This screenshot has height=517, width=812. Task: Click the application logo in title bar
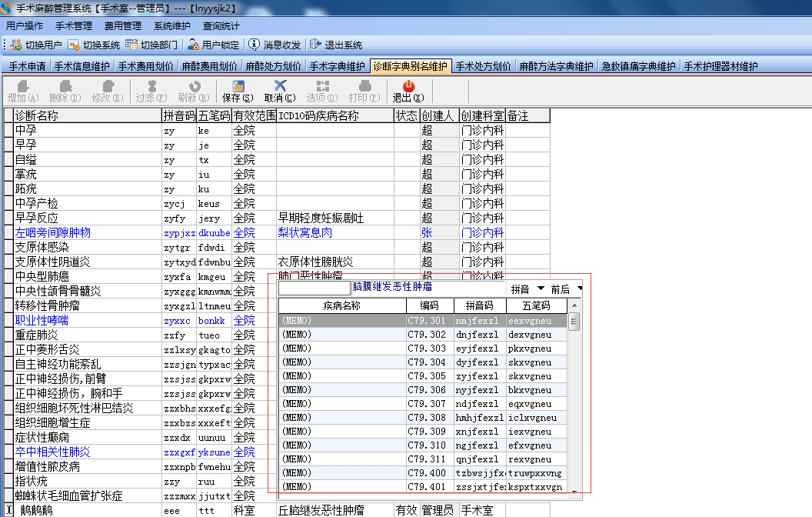pos(6,8)
